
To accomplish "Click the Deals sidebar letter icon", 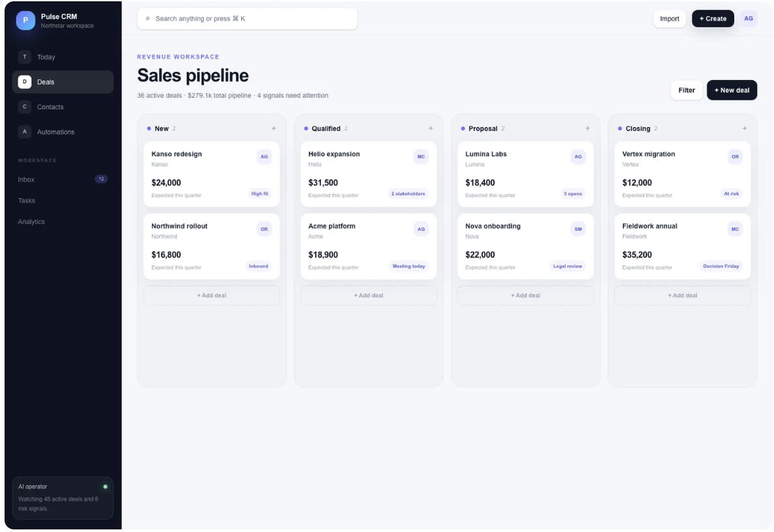I will (25, 82).
